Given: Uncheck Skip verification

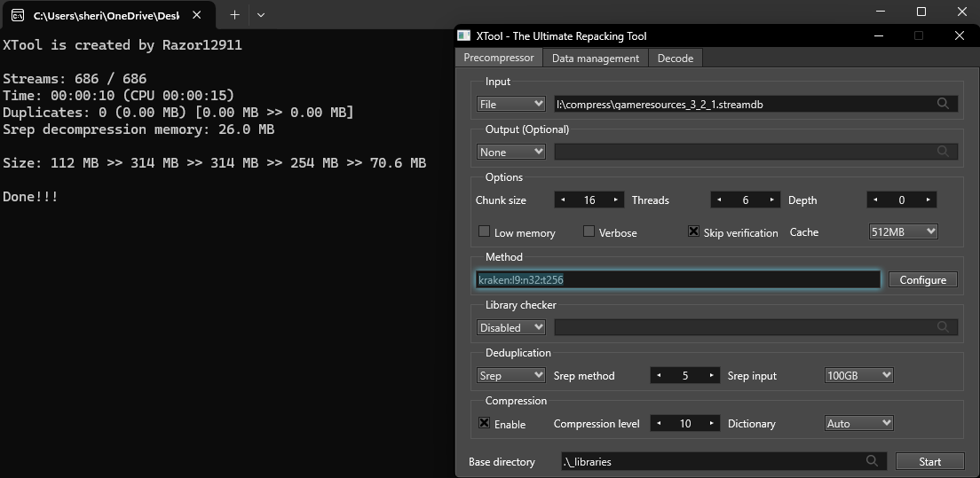Looking at the screenshot, I should click(693, 231).
